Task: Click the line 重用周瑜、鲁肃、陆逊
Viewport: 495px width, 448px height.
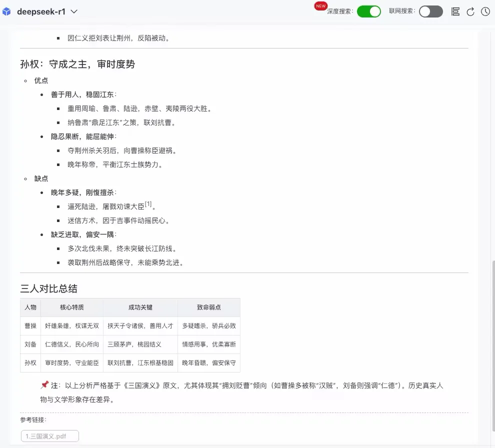Action: coord(140,108)
